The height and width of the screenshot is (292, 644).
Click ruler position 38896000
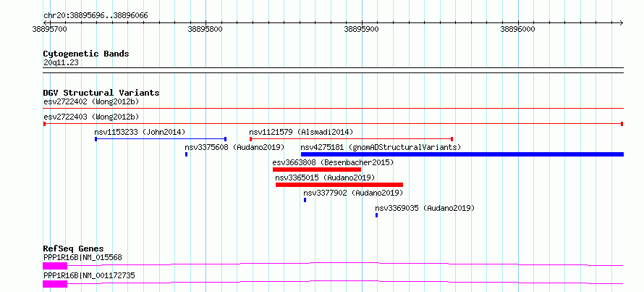[518, 29]
